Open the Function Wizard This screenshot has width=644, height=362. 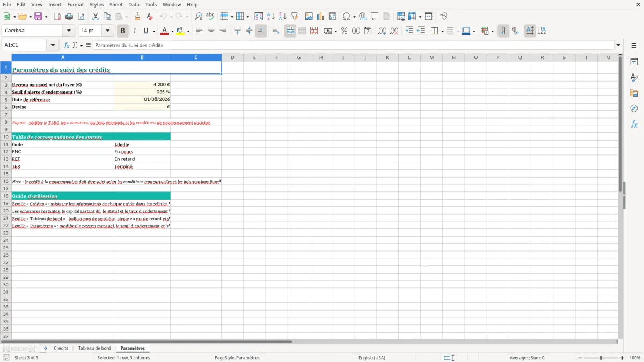click(x=67, y=45)
